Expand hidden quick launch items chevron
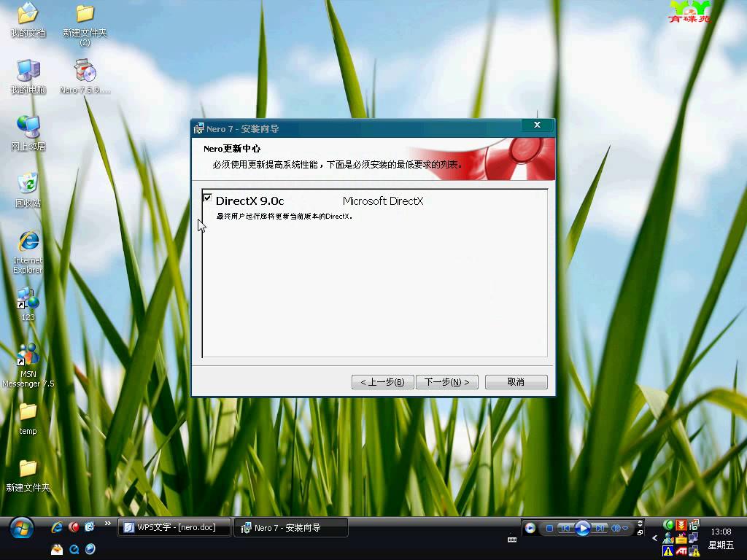747x560 pixels. 108,524
